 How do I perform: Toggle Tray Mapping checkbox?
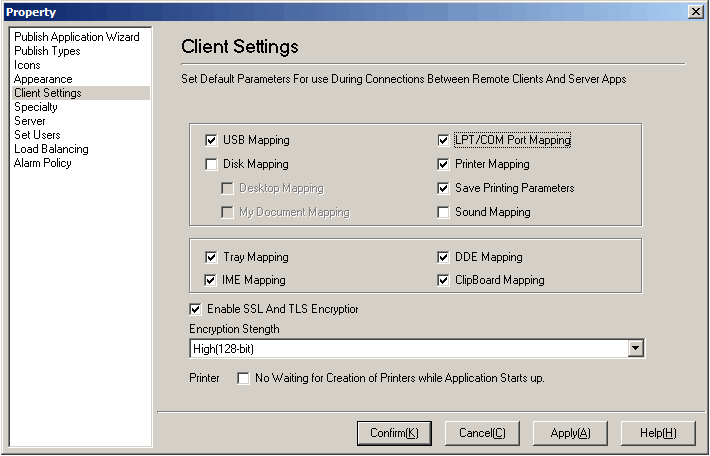click(211, 257)
